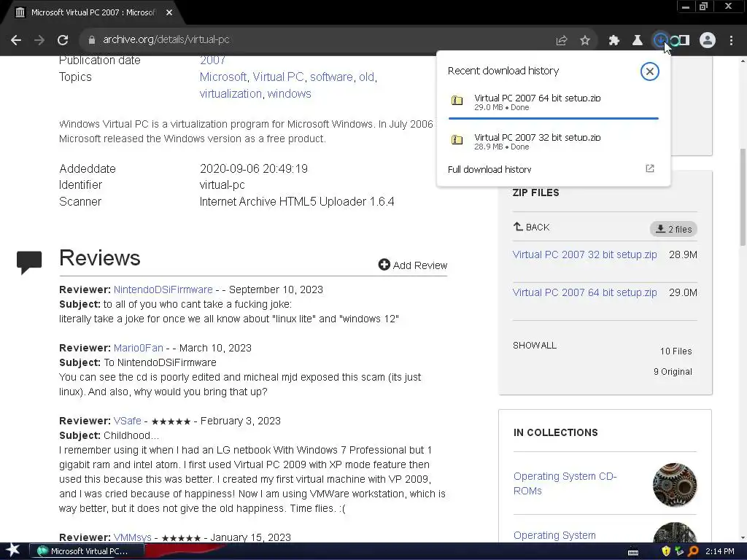Click the 9 Original count
Image resolution: width=747 pixels, height=560 pixels.
coord(673,372)
